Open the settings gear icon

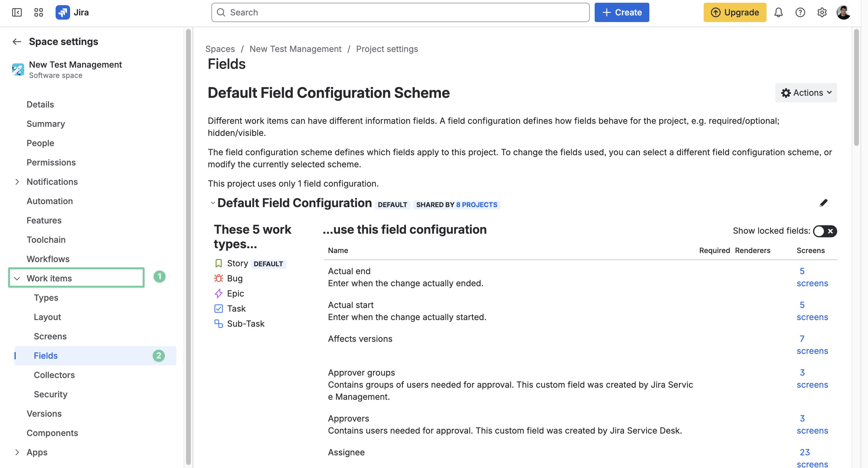822,12
